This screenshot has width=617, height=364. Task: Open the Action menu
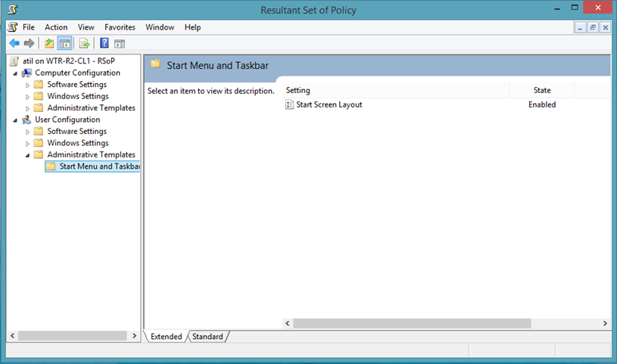tap(56, 27)
